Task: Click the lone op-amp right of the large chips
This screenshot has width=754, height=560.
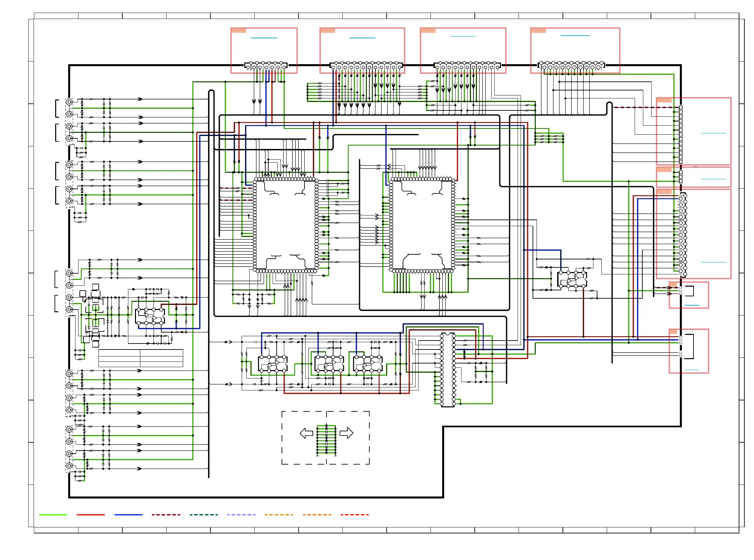Action: [x=572, y=280]
